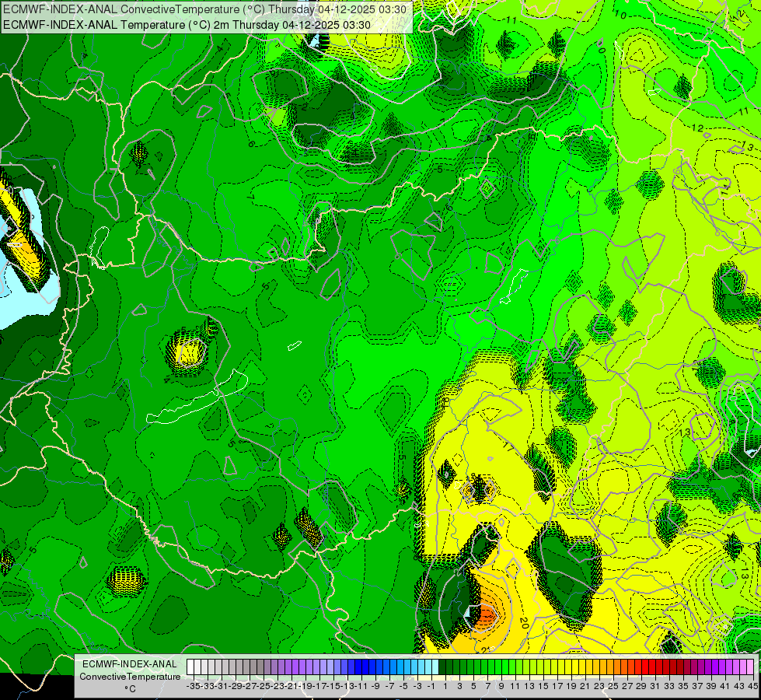
Task: Click the 33 legend value
Action: pyautogui.click(x=669, y=687)
